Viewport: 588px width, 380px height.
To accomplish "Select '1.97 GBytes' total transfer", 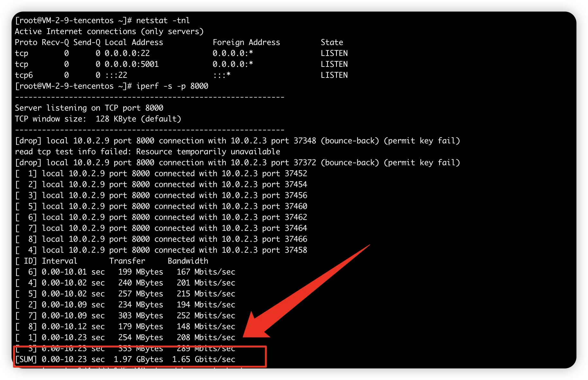I will pos(138,359).
